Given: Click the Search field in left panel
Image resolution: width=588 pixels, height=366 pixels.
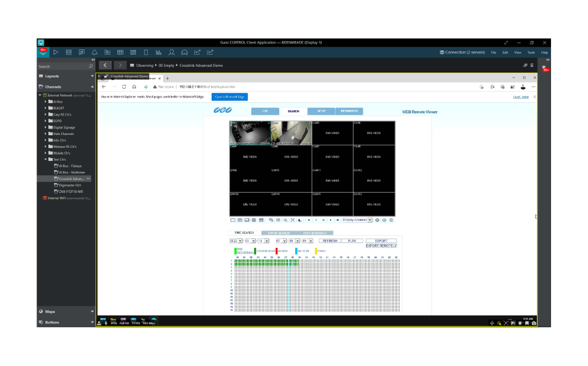Looking at the screenshot, I should point(63,66).
